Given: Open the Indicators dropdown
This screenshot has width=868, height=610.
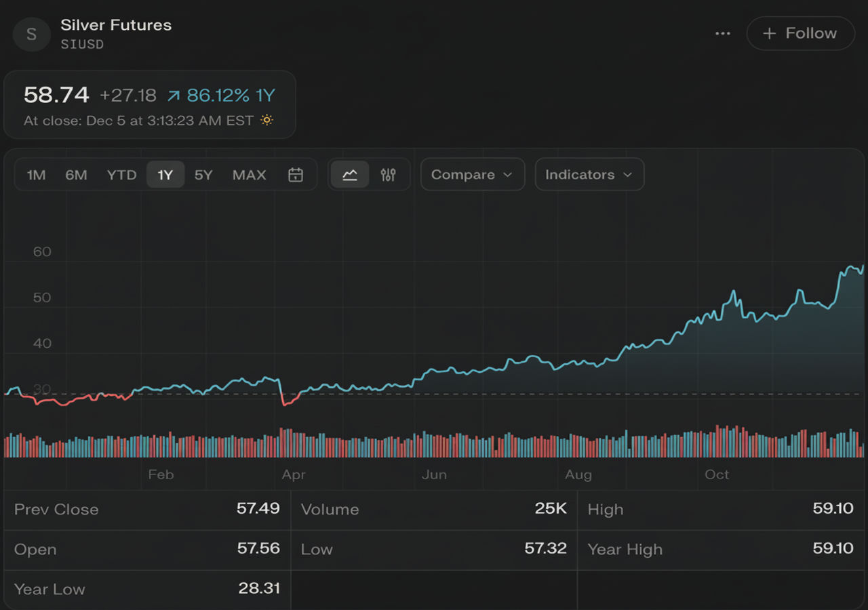Looking at the screenshot, I should coord(589,174).
